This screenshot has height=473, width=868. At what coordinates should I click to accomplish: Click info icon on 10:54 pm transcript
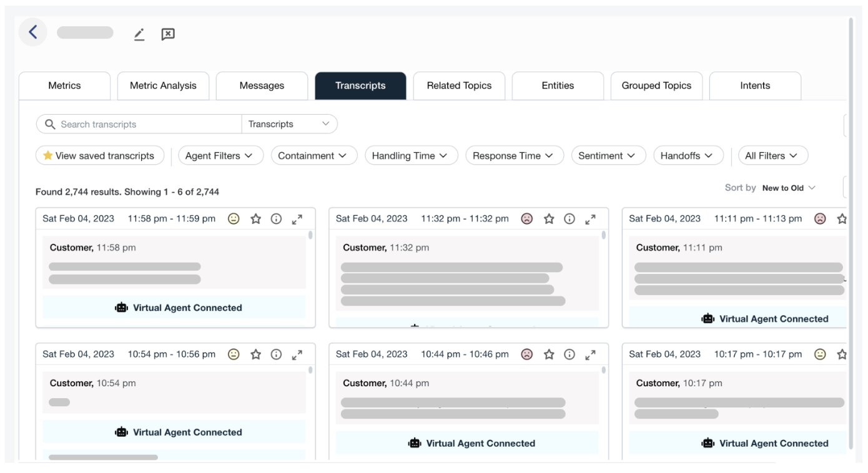pyautogui.click(x=276, y=354)
